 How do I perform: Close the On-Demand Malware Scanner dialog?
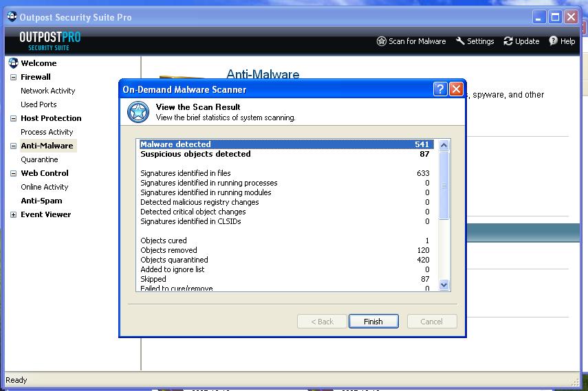[x=456, y=89]
